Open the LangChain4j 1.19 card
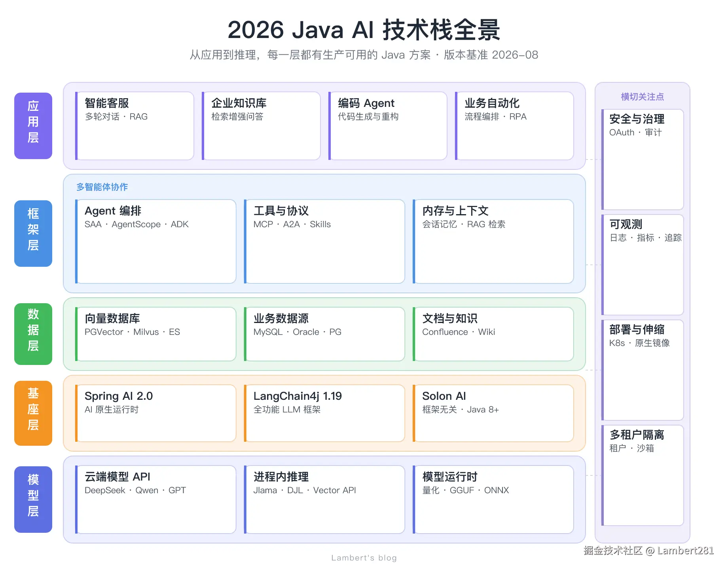The image size is (728, 570). (x=324, y=413)
